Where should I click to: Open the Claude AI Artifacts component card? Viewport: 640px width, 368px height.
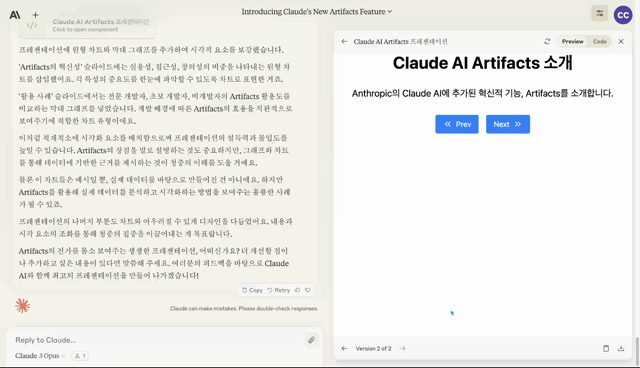click(x=87, y=25)
